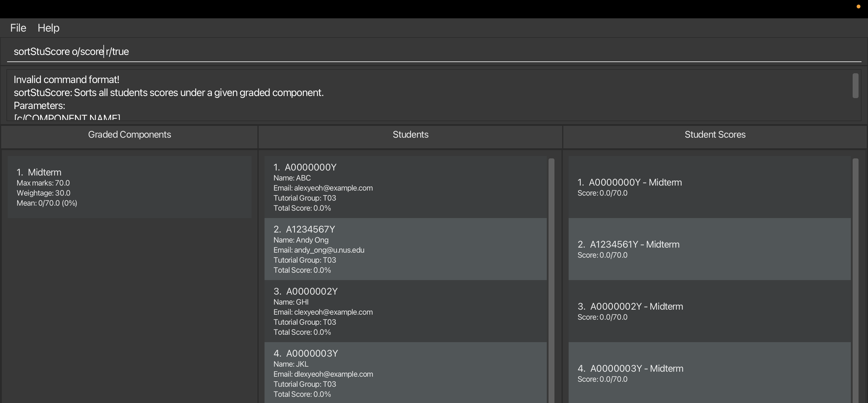868x403 pixels.
Task: Click the Graded Components panel header
Action: [129, 134]
